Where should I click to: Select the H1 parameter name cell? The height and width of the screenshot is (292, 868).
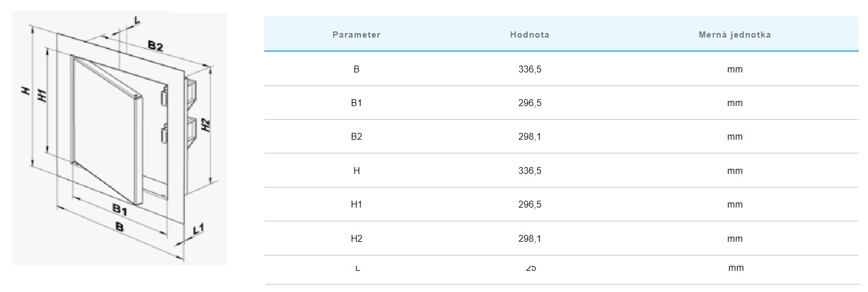[x=356, y=205]
